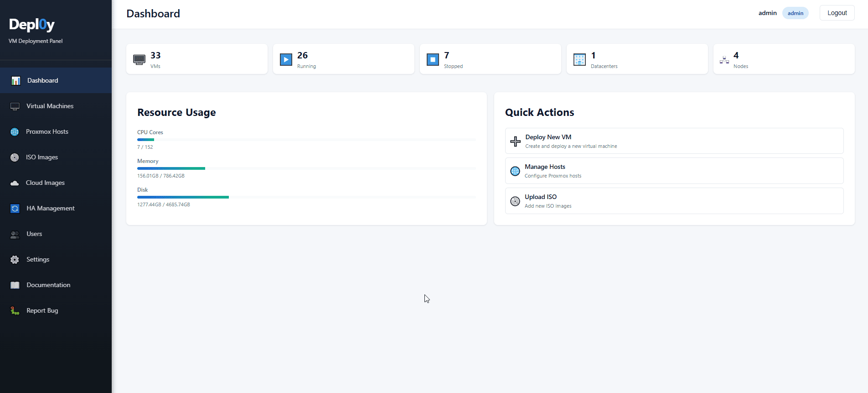Click the Proxmox Hosts globe icon

click(x=15, y=132)
